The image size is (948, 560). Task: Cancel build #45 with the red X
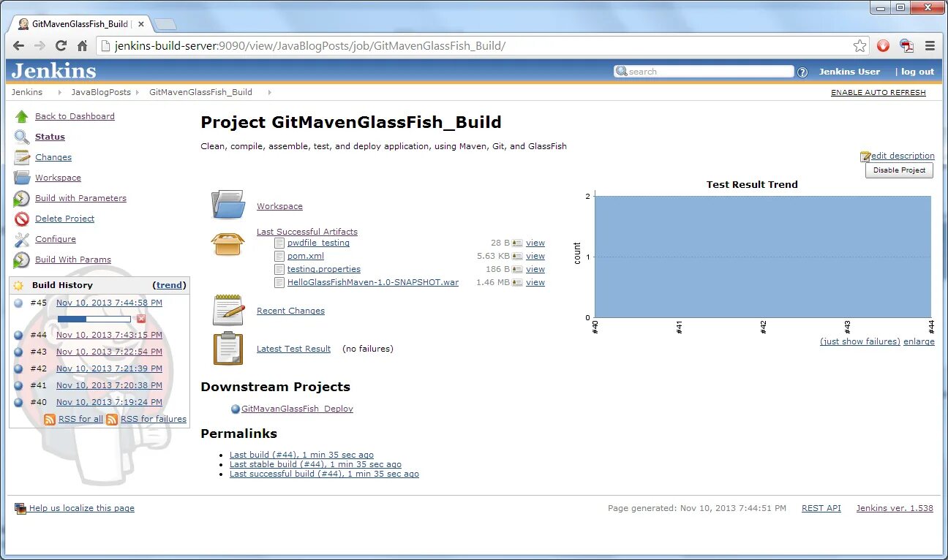pos(141,319)
